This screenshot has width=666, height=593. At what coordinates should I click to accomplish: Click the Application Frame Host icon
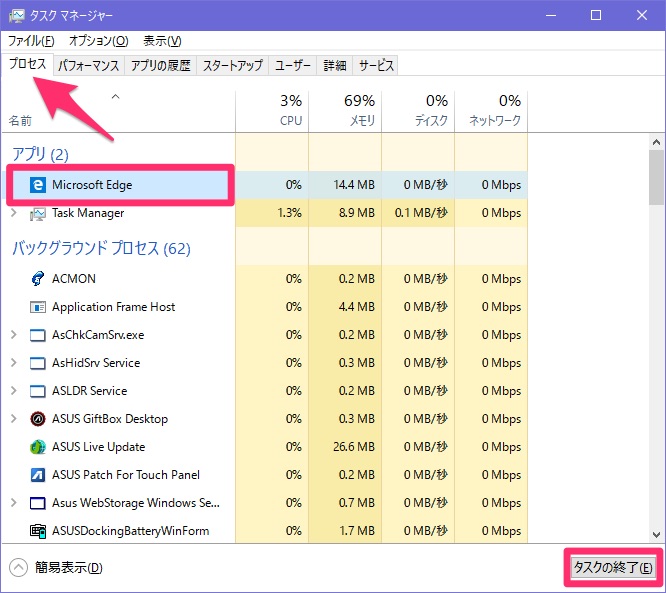(x=38, y=307)
